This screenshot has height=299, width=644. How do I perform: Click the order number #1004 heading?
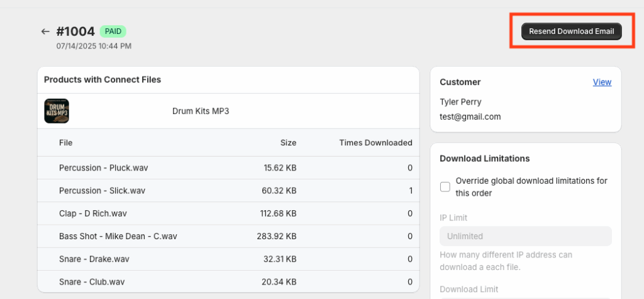[x=75, y=31]
